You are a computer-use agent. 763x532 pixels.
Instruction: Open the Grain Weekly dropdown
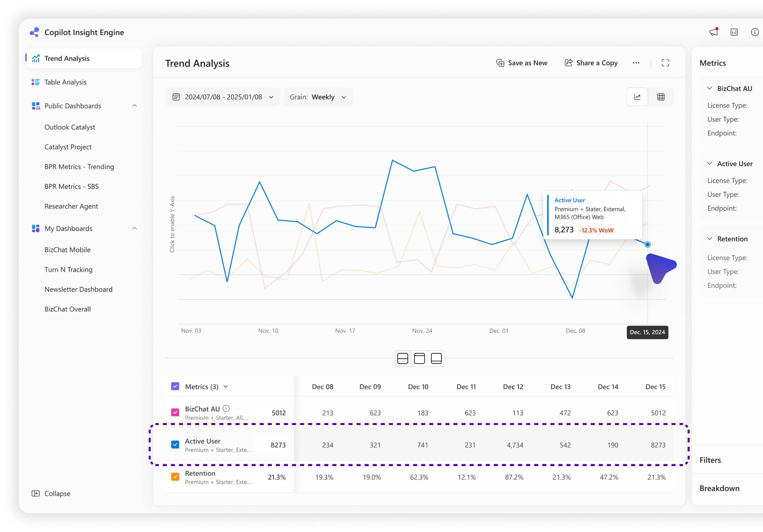click(x=318, y=97)
